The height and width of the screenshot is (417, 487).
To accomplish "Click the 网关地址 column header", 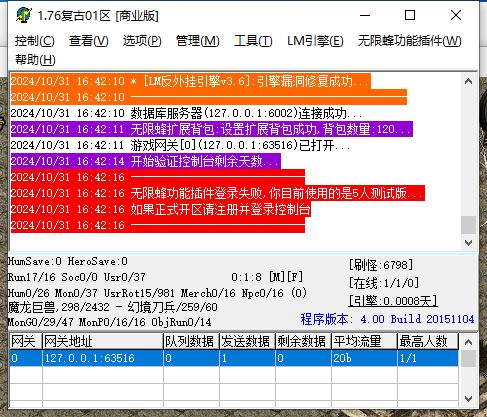I will click(x=103, y=341).
